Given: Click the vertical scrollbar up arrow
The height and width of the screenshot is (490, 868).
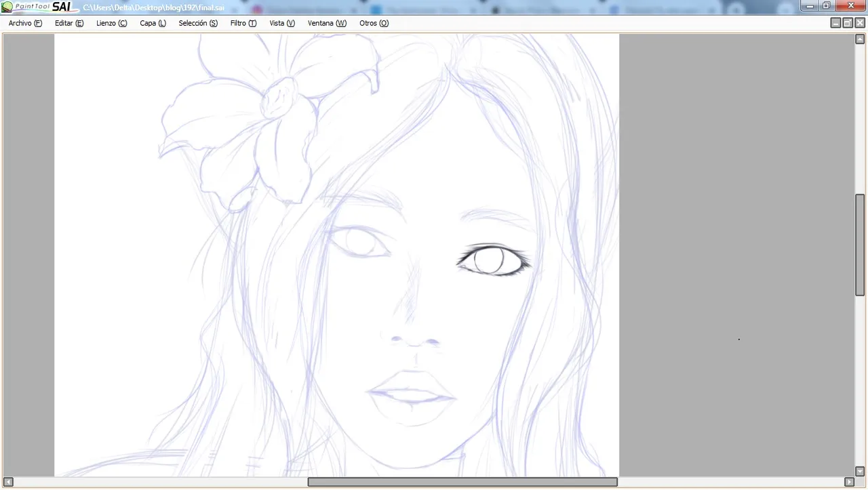Looking at the screenshot, I should [x=860, y=39].
